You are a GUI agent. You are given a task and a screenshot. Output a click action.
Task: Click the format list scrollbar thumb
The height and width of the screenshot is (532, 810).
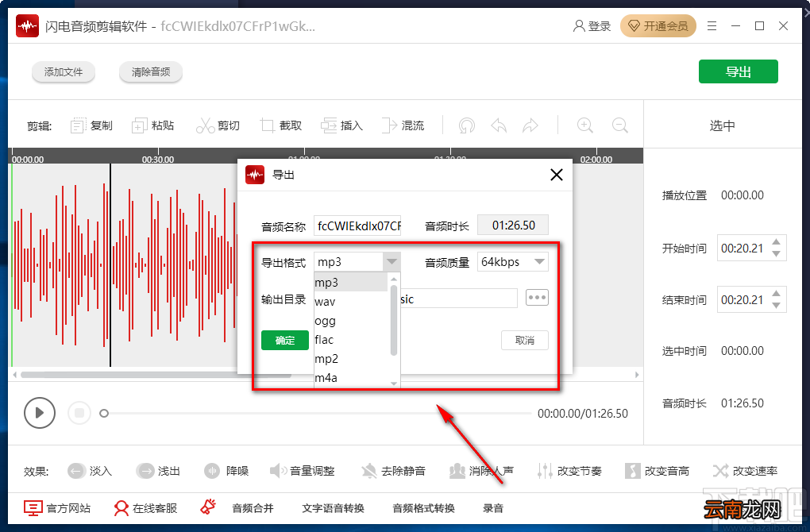pyautogui.click(x=394, y=320)
